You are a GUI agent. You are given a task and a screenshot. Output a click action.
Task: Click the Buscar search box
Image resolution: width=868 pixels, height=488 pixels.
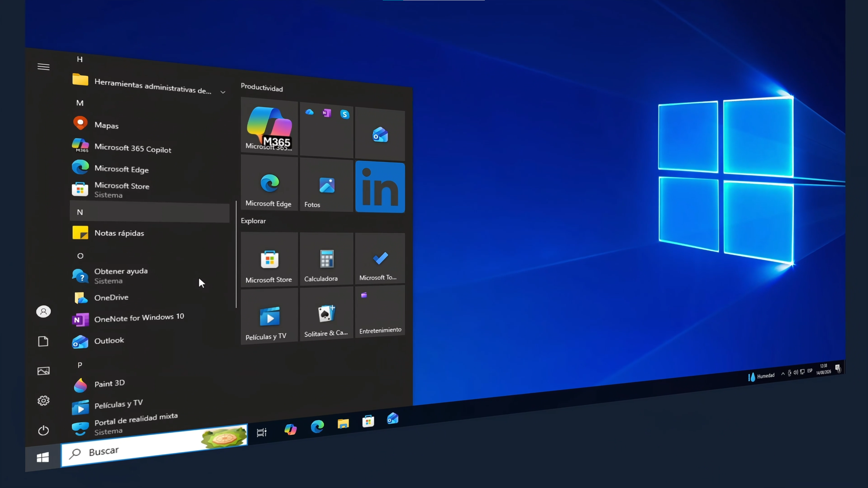(x=154, y=446)
